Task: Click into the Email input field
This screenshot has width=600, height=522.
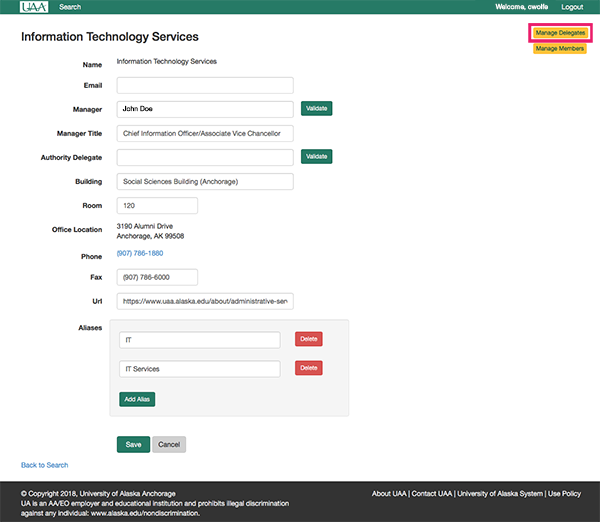Action: 204,86
